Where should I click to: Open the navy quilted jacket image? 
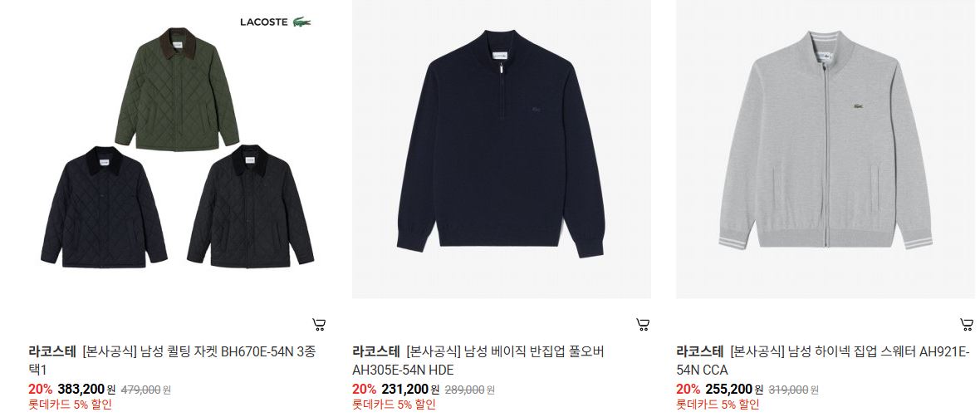(x=104, y=207)
